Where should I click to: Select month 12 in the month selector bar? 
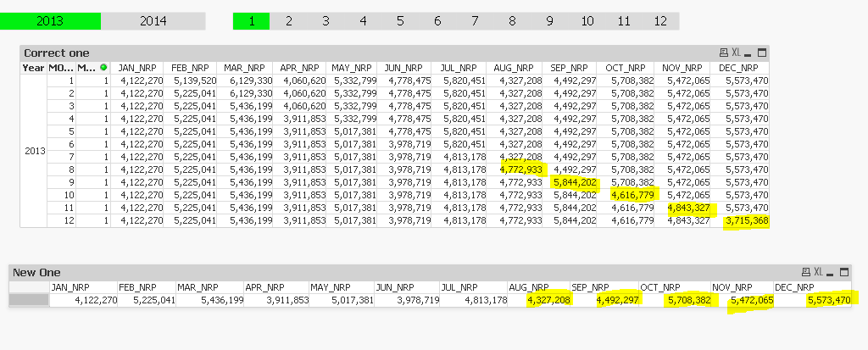coord(660,21)
